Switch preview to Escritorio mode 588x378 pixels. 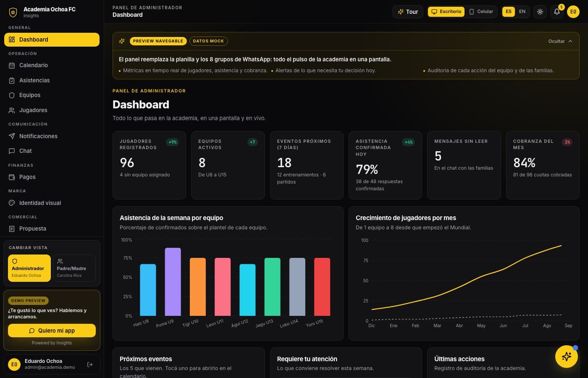point(446,12)
